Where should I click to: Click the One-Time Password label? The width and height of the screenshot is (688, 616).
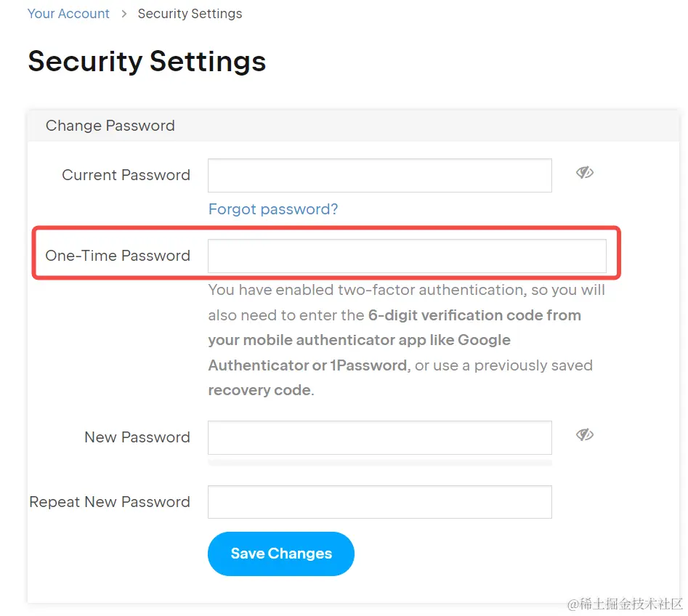118,256
